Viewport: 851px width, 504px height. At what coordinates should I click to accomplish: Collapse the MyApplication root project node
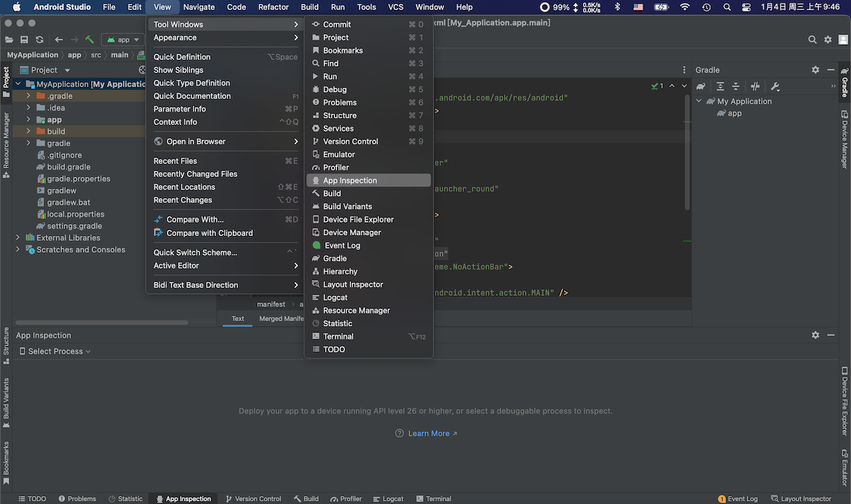18,84
